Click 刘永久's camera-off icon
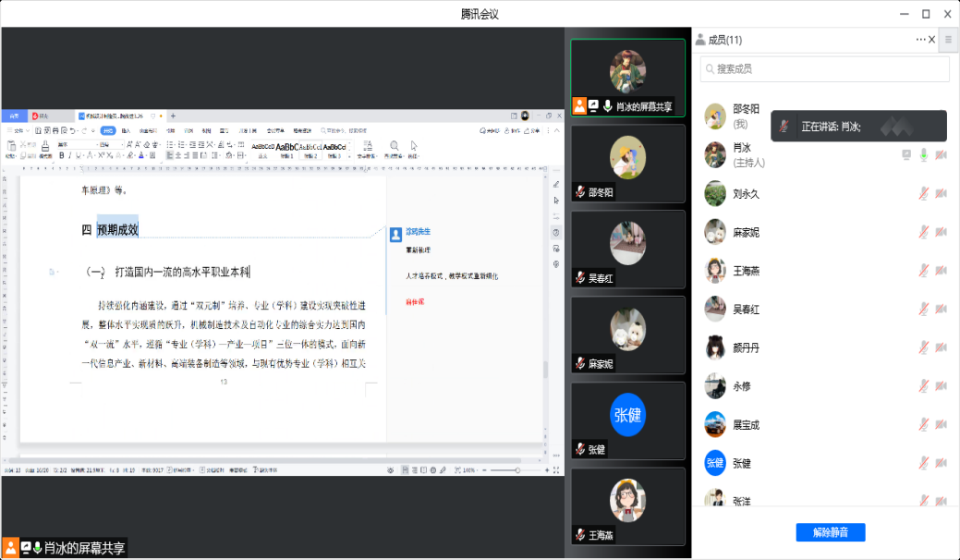Image resolution: width=960 pixels, height=560 pixels. 941,194
